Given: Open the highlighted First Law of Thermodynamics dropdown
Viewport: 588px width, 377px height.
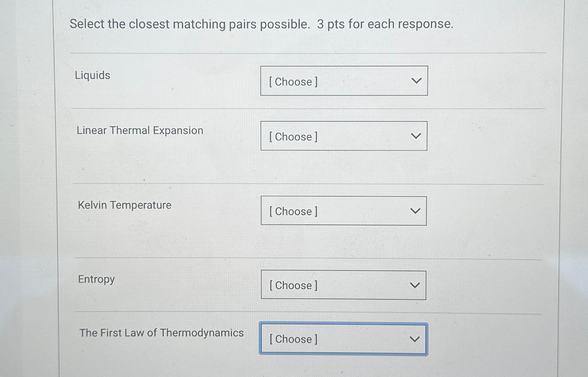Looking at the screenshot, I should (x=342, y=339).
